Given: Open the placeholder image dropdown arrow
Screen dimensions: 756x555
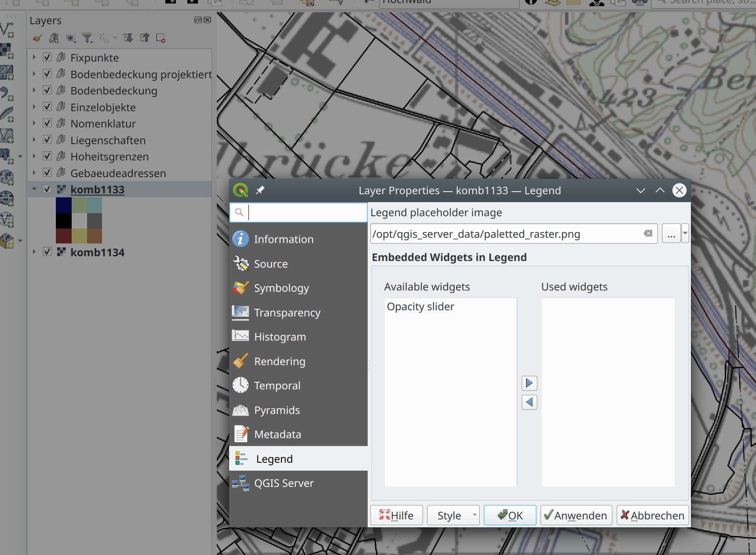Looking at the screenshot, I should (x=685, y=233).
